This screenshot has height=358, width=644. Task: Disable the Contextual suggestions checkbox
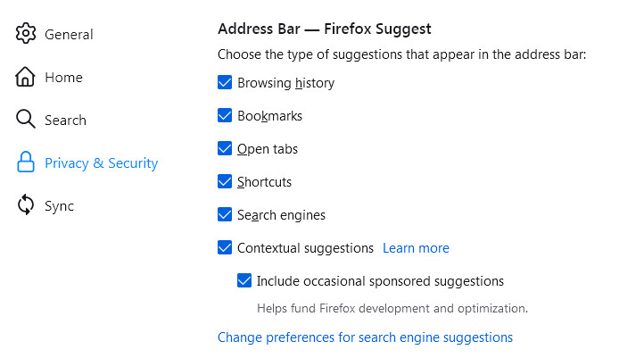[225, 248]
